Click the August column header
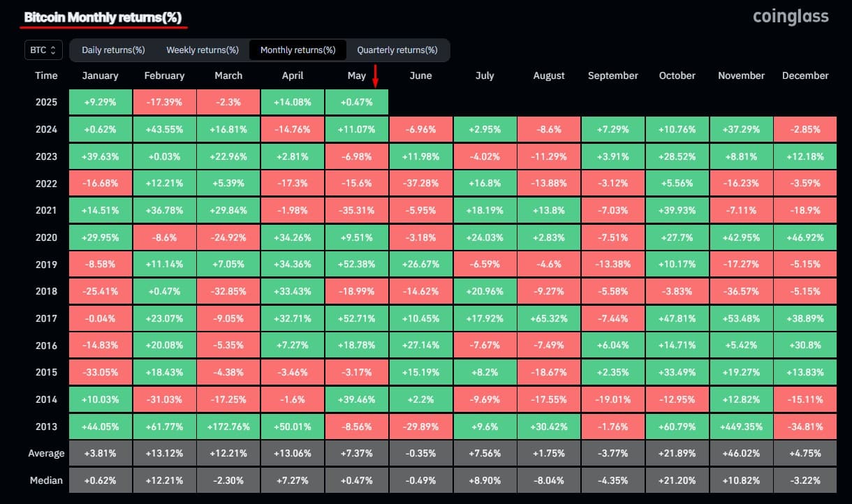The image size is (852, 504). pyautogui.click(x=549, y=75)
